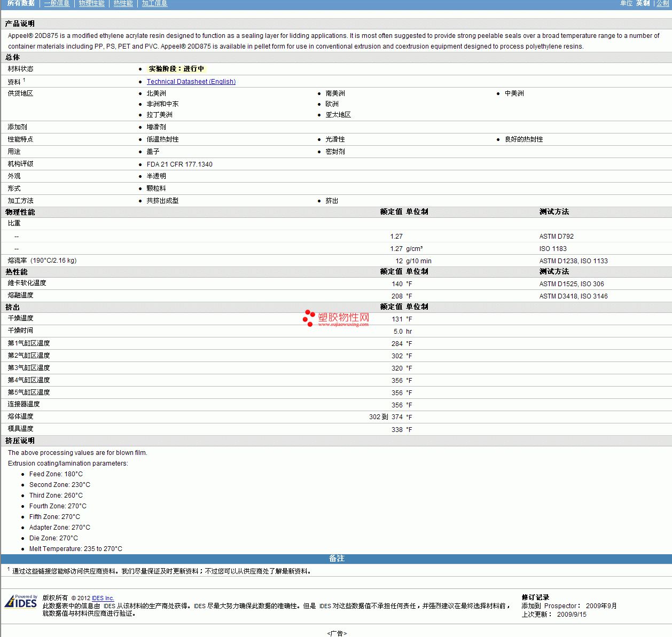Click the ISO 1183 test method

(x=553, y=249)
